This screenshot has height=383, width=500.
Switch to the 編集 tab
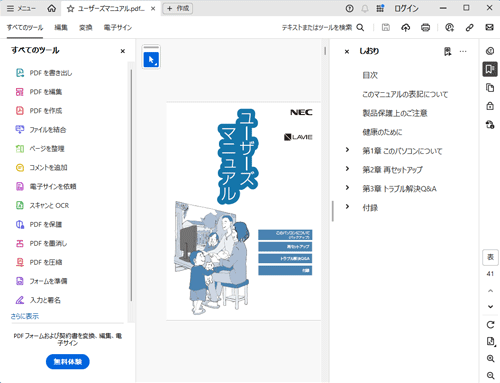pos(61,28)
